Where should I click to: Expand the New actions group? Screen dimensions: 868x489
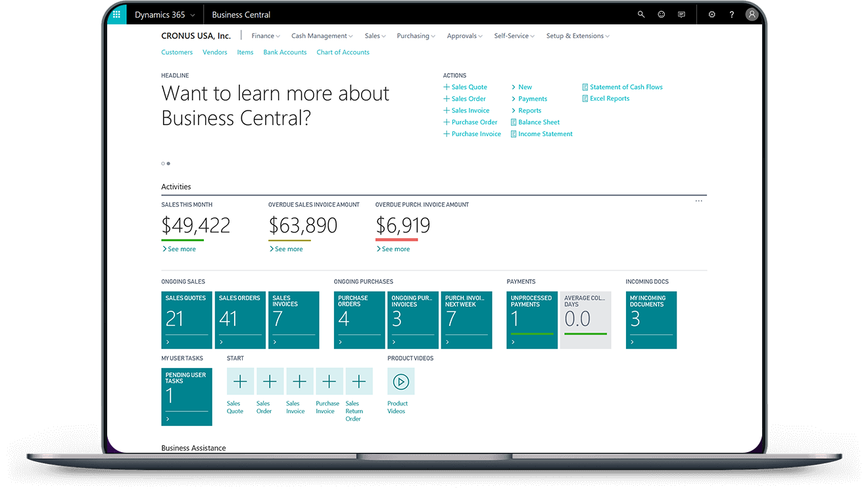[521, 87]
